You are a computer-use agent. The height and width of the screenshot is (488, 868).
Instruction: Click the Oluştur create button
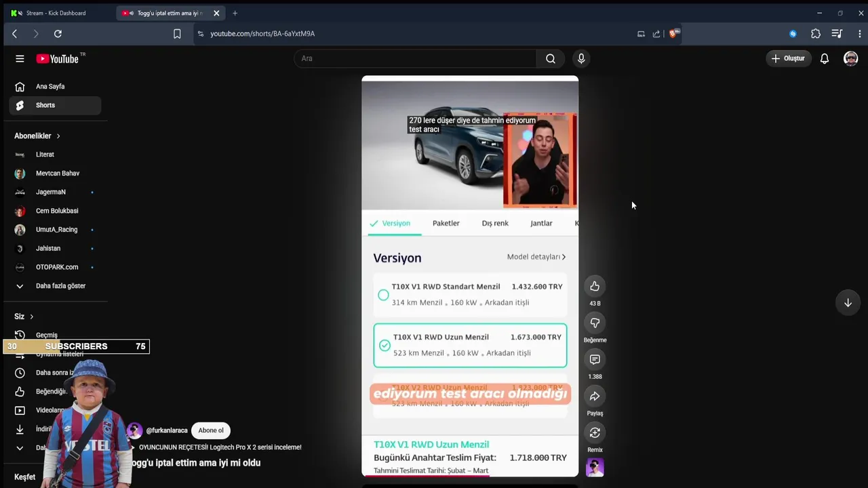[x=789, y=59]
